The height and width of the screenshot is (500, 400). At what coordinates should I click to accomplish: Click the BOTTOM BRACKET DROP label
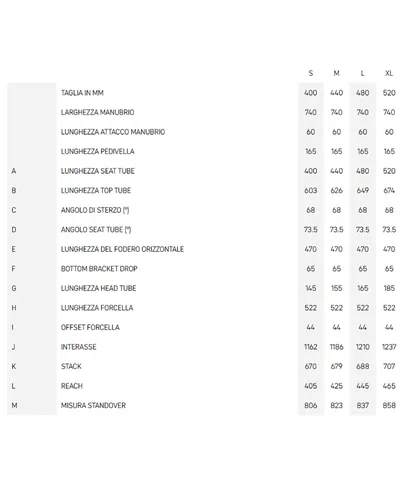pyautogui.click(x=99, y=269)
